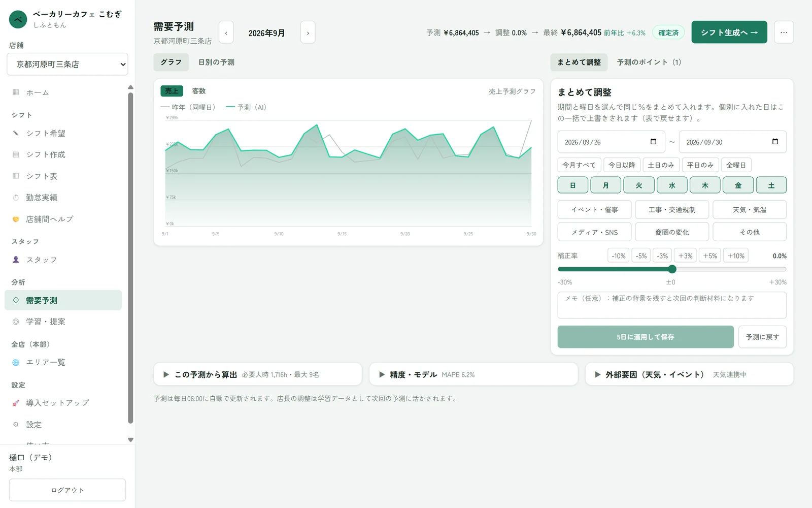Open the 予測のポイント (1) tab
The height and width of the screenshot is (508, 812).
click(x=649, y=62)
